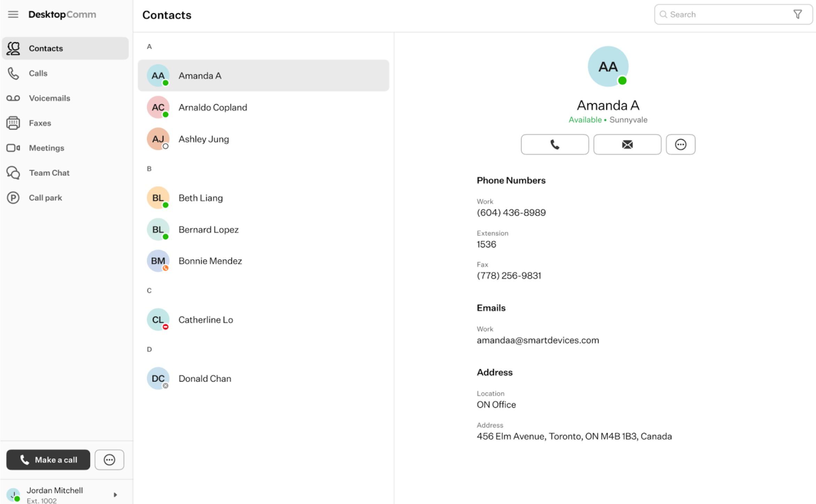Click the Make a call button
The width and height of the screenshot is (816, 504).
[48, 460]
